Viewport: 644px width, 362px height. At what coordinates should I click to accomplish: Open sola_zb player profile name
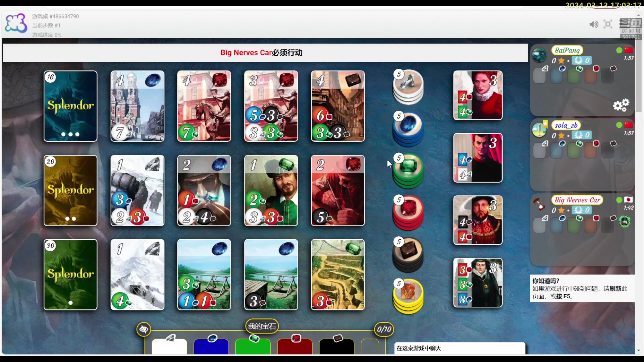click(x=566, y=125)
